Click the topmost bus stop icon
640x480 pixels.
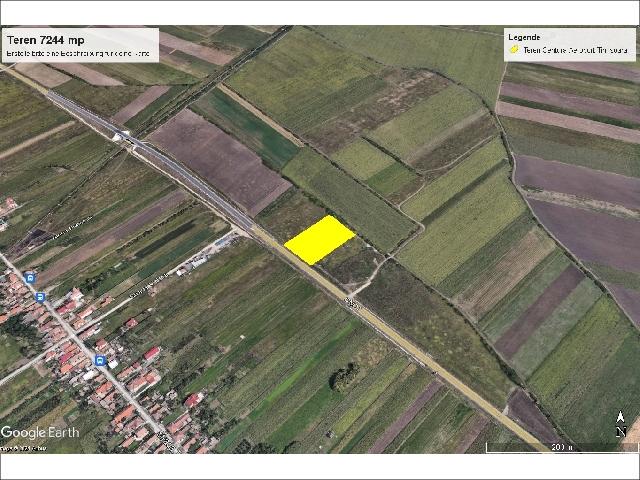point(30,278)
